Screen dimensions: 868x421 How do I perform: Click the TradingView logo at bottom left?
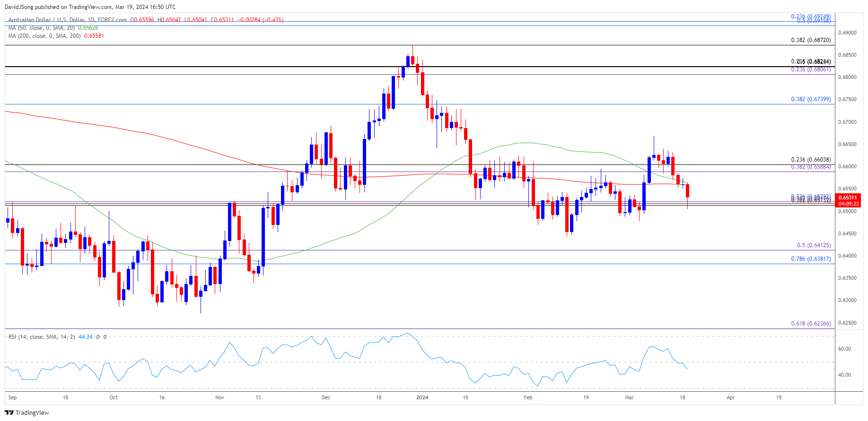(27, 412)
